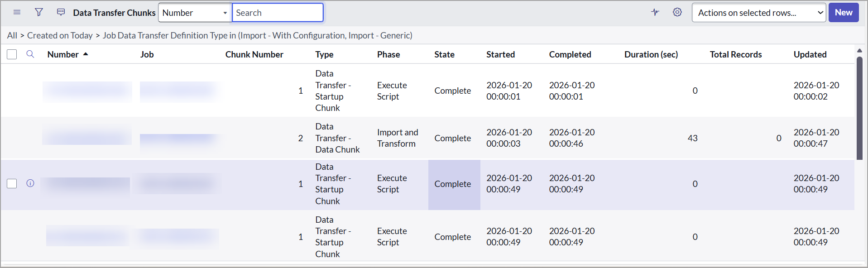Screen dimensions: 868x268
Task: Grab the vertical scrollbar thumb
Action: tap(859, 108)
